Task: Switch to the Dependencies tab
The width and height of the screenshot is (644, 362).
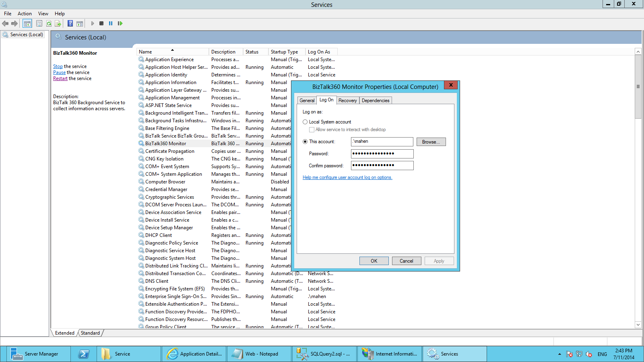Action: tap(376, 101)
